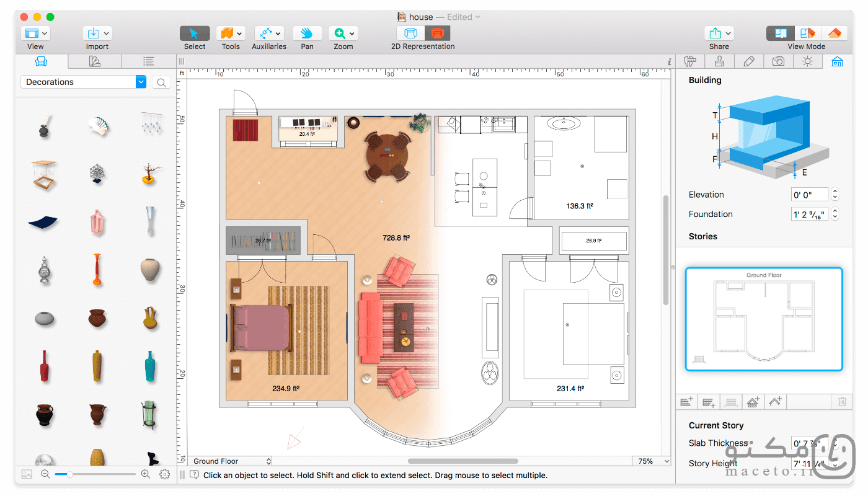Select the wire sphere decoration
Screen dimensions: 868x496
coord(97,173)
